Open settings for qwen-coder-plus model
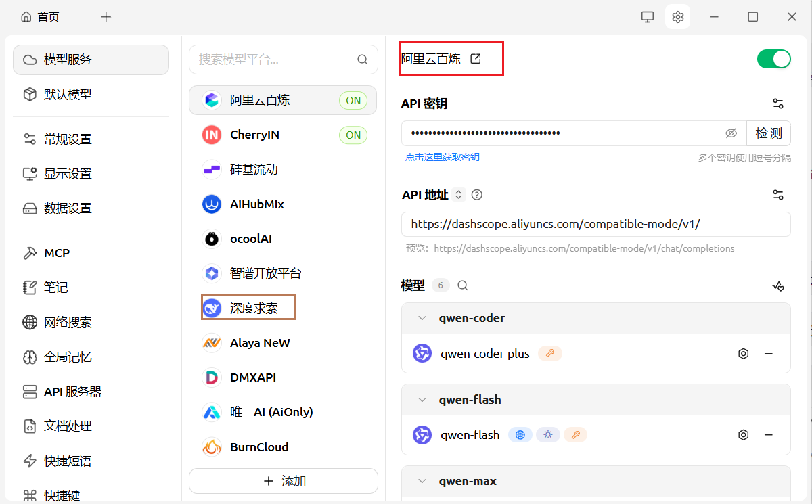Image resolution: width=812 pixels, height=504 pixels. 744,353
